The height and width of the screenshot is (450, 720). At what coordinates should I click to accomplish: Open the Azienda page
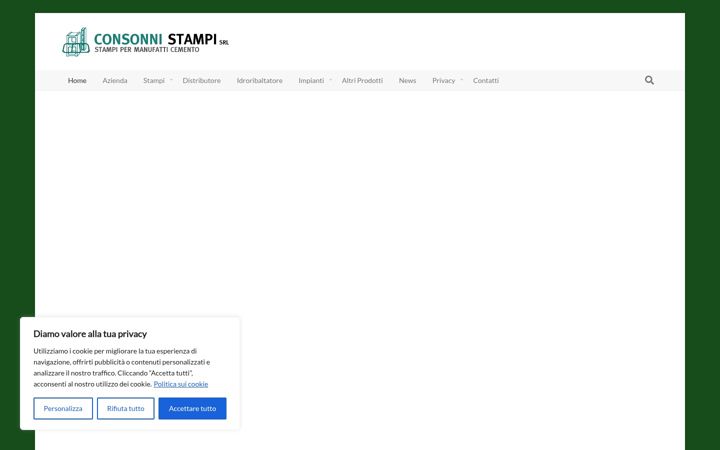[x=115, y=80]
